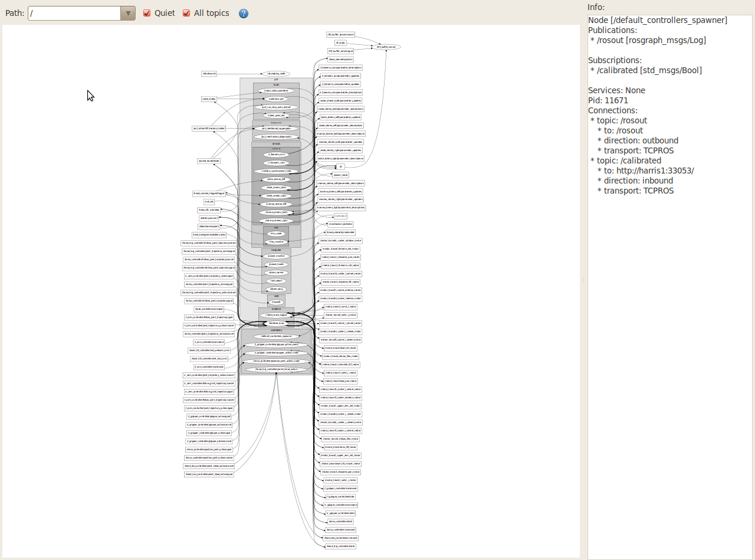Uncheck the All topics checkbox
Screen dimensions: 755x560
186,13
